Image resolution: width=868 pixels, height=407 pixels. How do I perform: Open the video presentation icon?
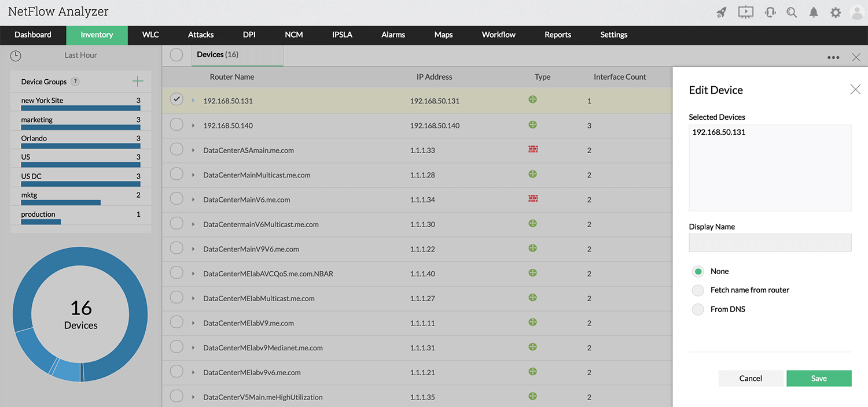click(x=746, y=12)
